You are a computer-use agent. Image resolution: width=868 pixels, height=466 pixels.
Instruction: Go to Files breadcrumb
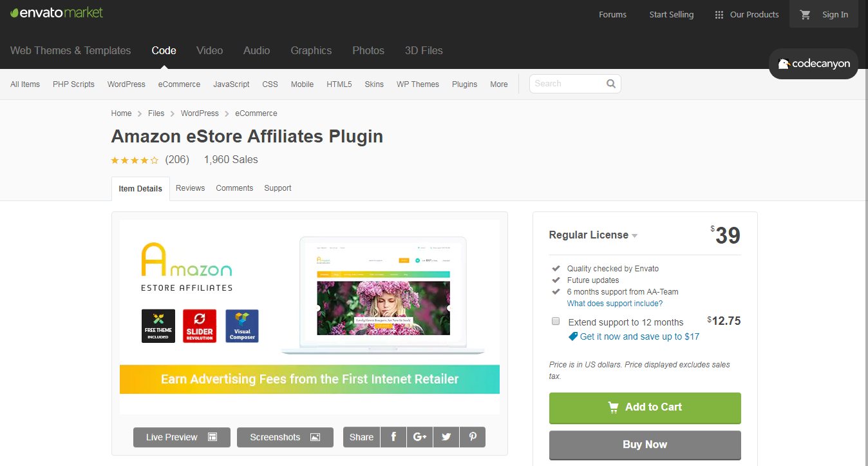[x=156, y=113]
